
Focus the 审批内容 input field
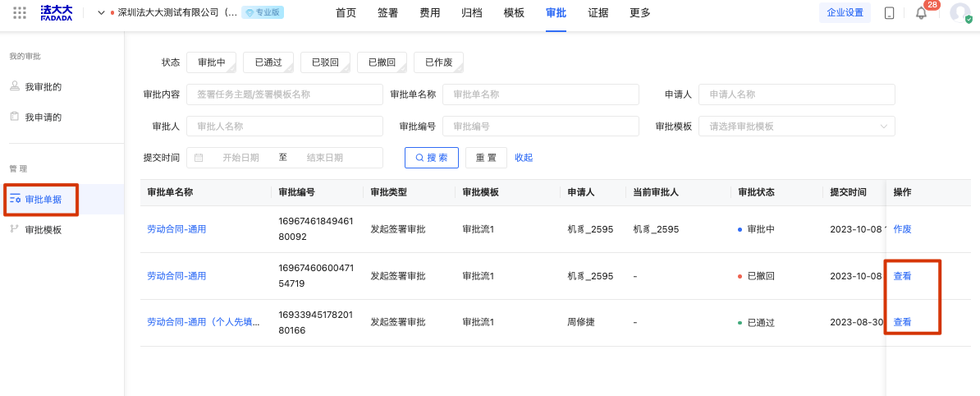pyautogui.click(x=284, y=94)
